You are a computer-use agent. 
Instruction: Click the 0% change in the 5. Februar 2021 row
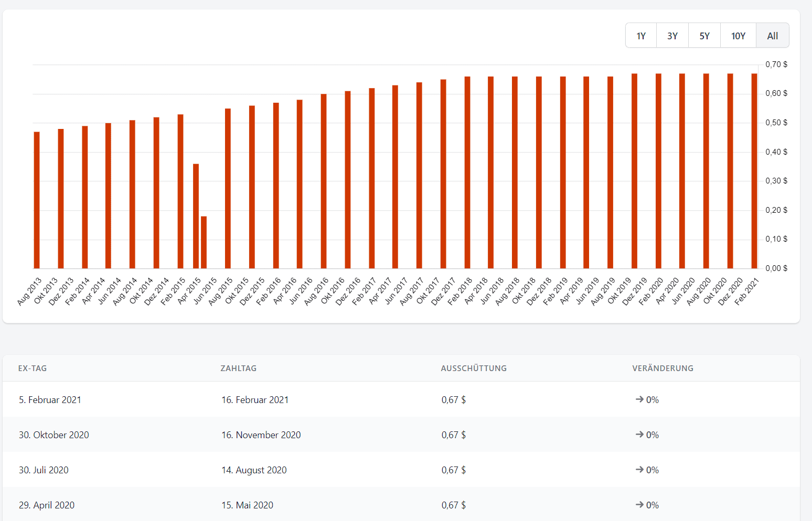653,400
